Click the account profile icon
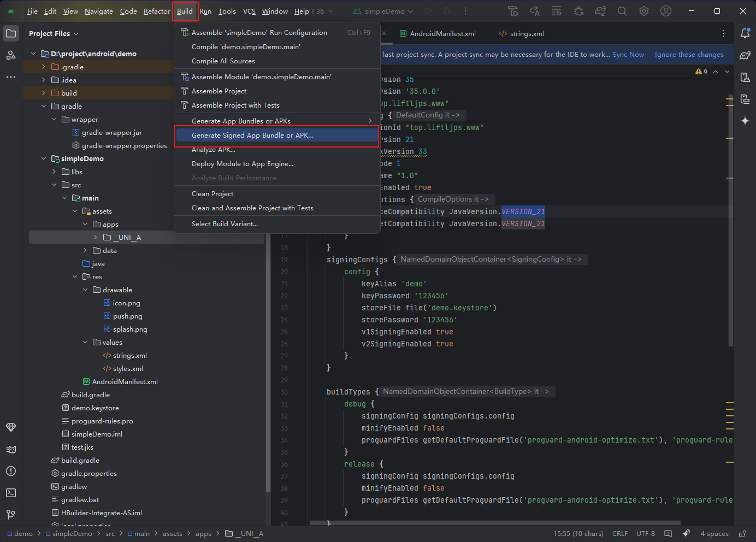The height and width of the screenshot is (542, 756). point(666,11)
